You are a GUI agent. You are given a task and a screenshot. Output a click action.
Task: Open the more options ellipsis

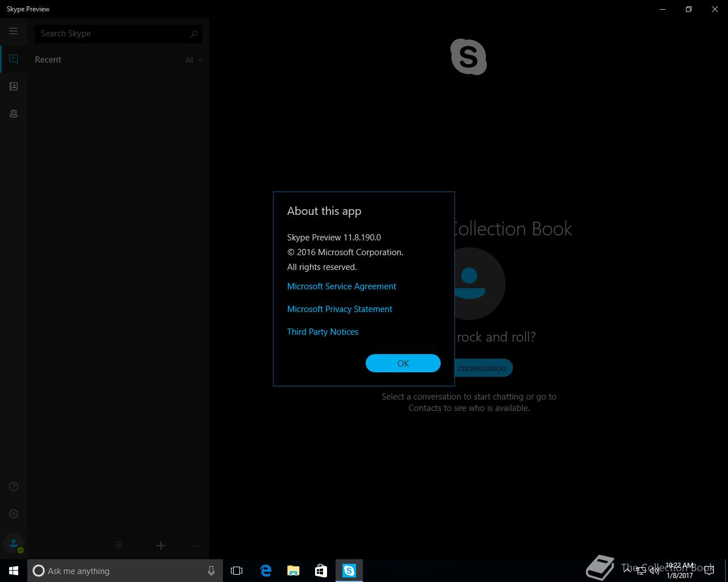[x=196, y=546]
